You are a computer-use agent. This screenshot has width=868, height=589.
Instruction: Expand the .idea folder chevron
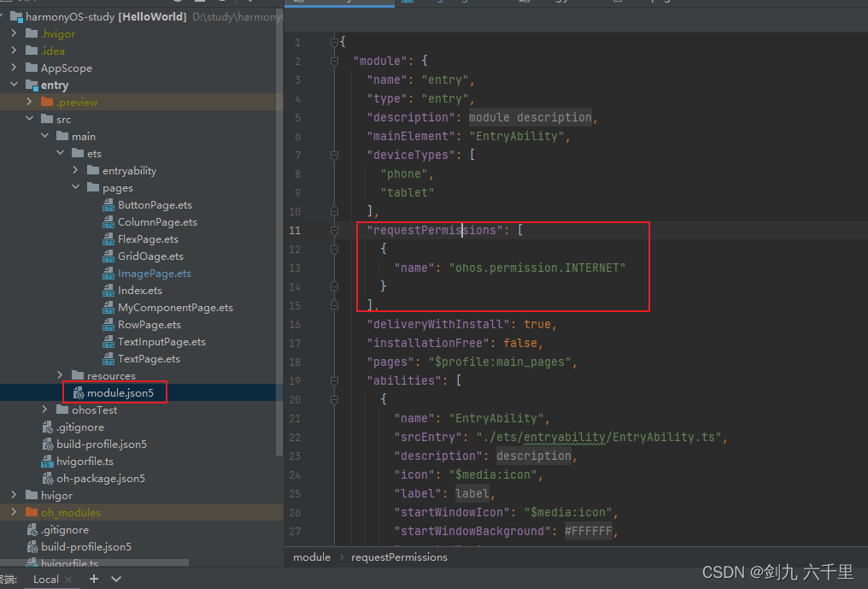14,51
